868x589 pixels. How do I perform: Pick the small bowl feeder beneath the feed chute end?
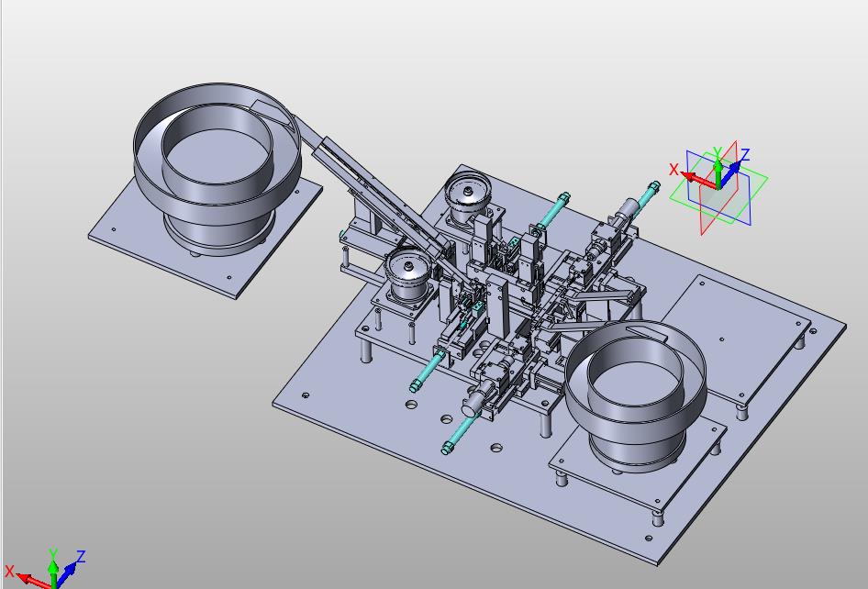[407, 277]
